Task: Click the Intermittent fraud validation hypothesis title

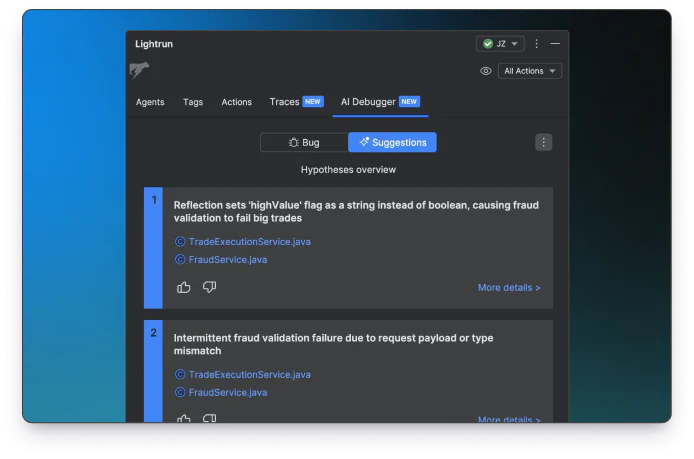Action: coord(333,344)
